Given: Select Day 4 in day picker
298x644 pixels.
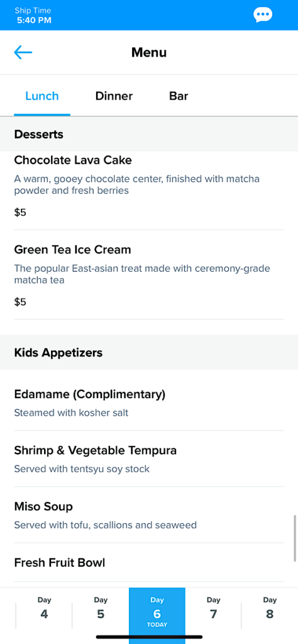Looking at the screenshot, I should 44,609.
